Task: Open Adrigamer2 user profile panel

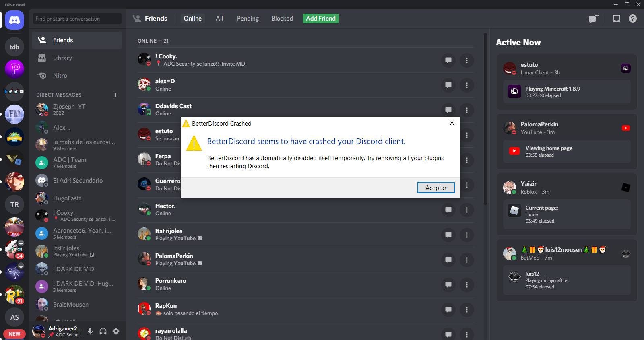Action: pos(57,331)
